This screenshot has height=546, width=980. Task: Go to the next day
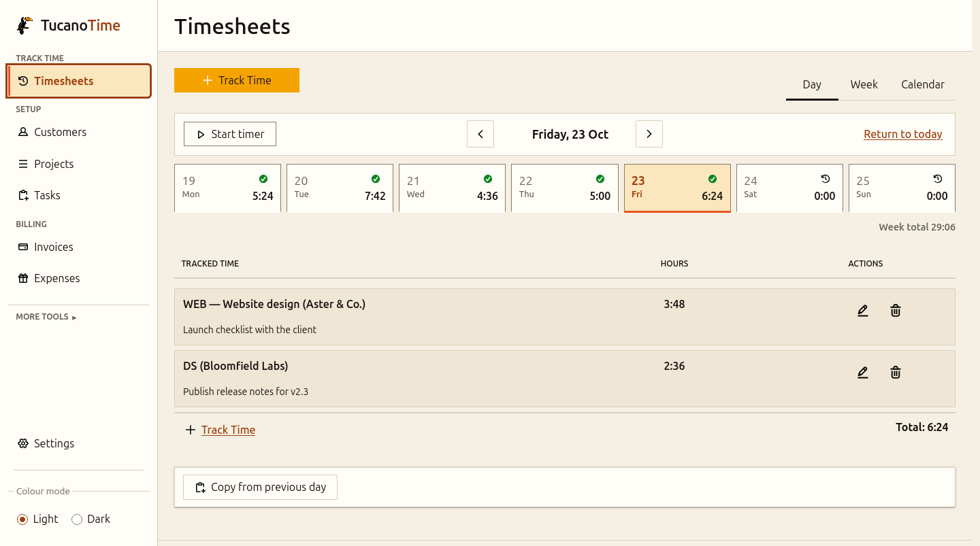pos(649,134)
